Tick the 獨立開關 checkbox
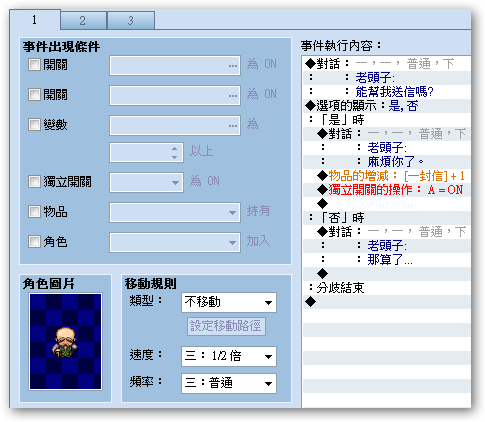 coord(34,182)
